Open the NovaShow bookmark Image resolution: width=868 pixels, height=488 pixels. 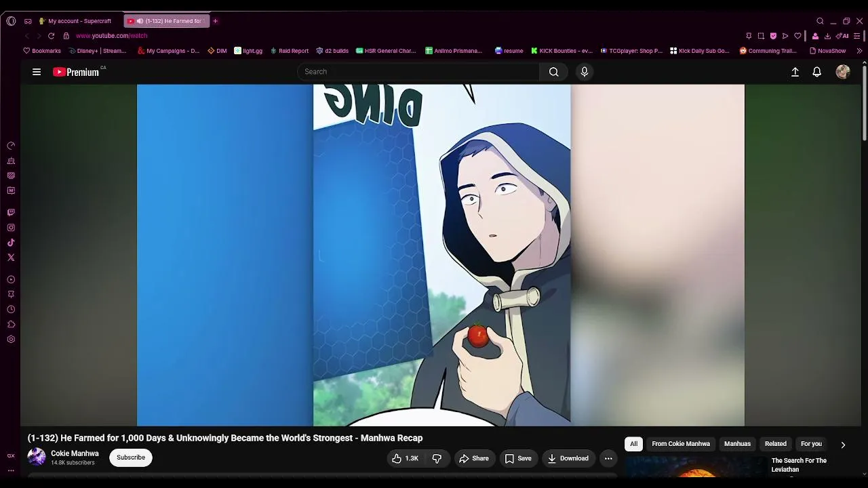coord(828,51)
